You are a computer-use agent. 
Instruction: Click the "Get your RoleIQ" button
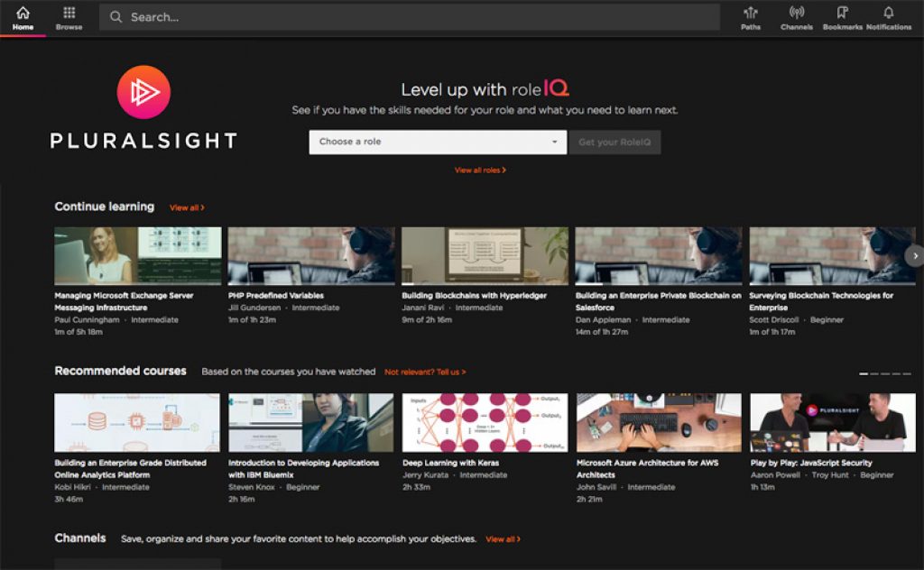coord(614,142)
